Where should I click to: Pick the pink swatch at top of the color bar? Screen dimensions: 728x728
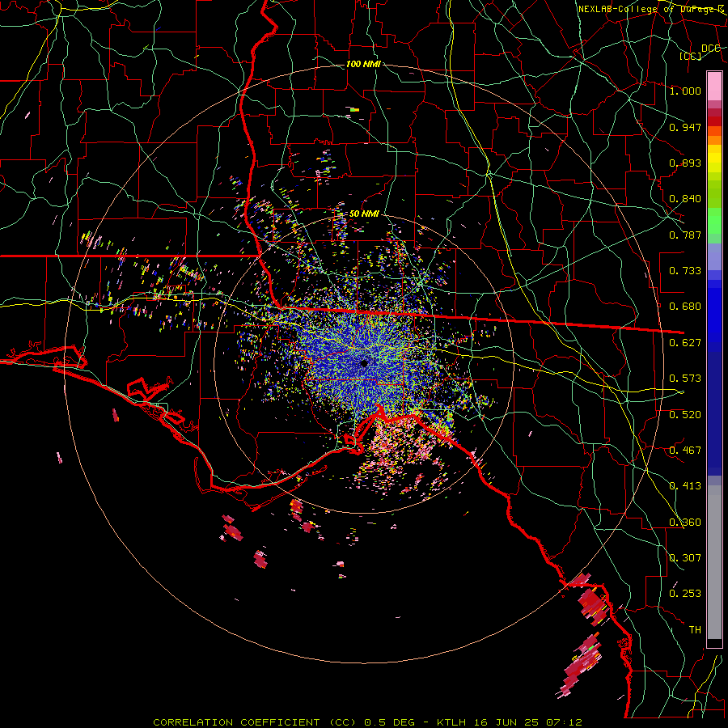[x=714, y=86]
